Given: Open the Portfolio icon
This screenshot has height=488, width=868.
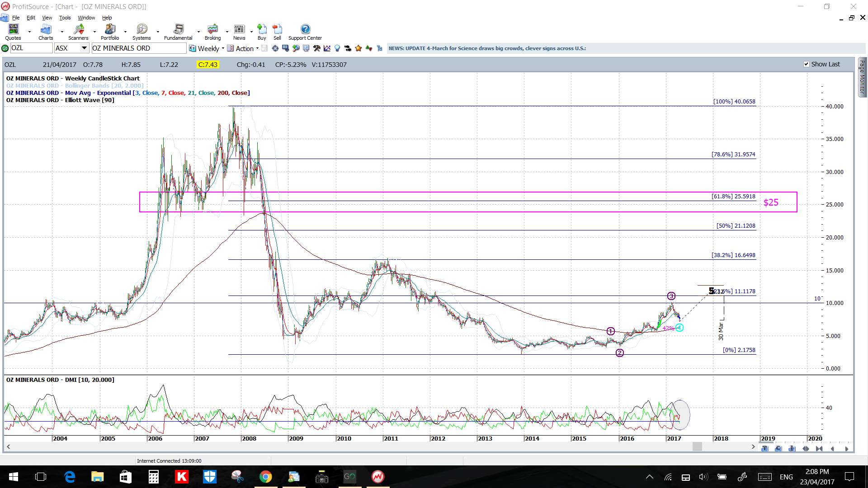Looking at the screenshot, I should click(x=110, y=32).
